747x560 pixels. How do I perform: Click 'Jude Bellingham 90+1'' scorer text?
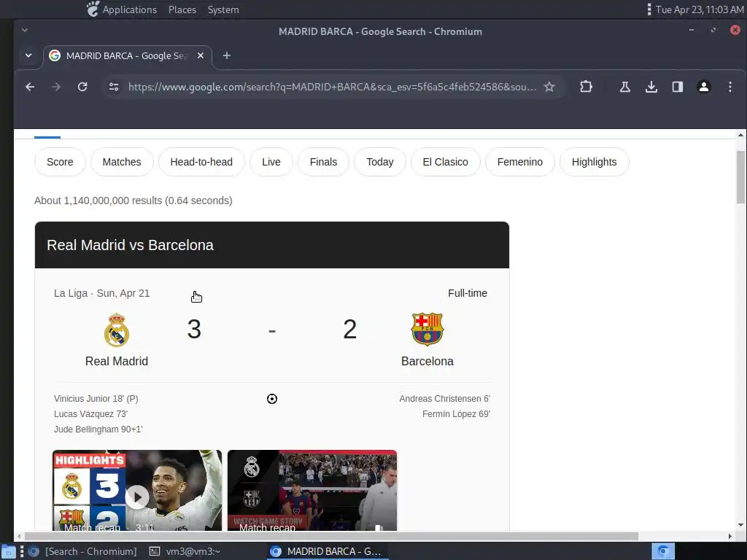point(98,429)
